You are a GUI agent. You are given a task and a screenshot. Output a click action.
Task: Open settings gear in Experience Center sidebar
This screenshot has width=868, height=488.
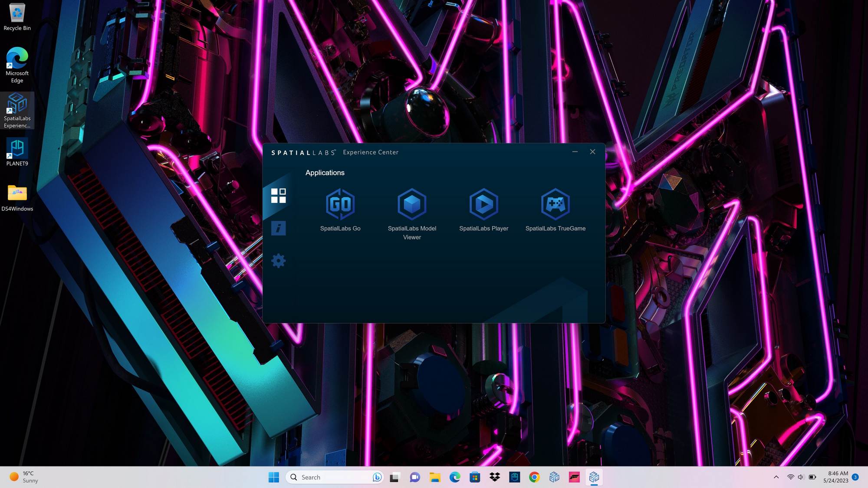pyautogui.click(x=278, y=261)
